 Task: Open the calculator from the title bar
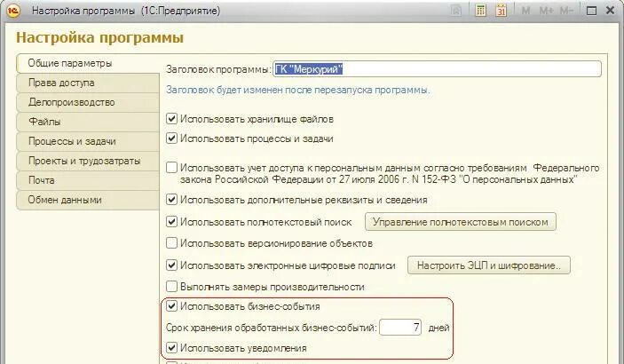[481, 11]
